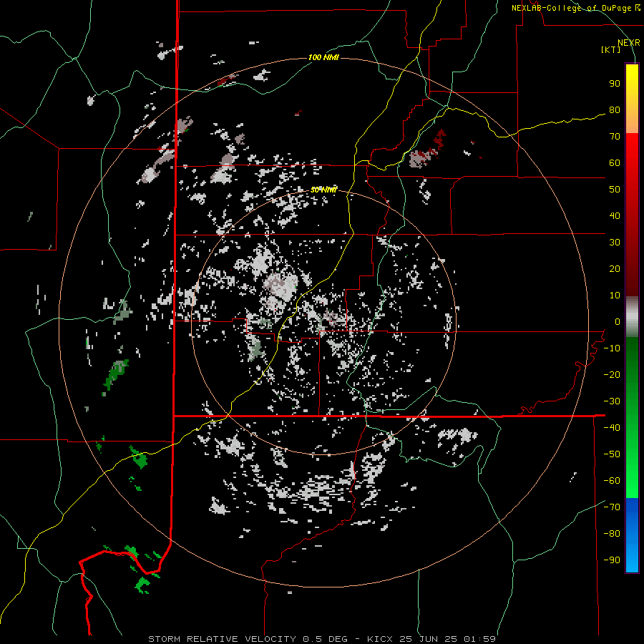Select the "70" velocity scale value
Image resolution: width=644 pixels, height=644 pixels.
[615, 137]
